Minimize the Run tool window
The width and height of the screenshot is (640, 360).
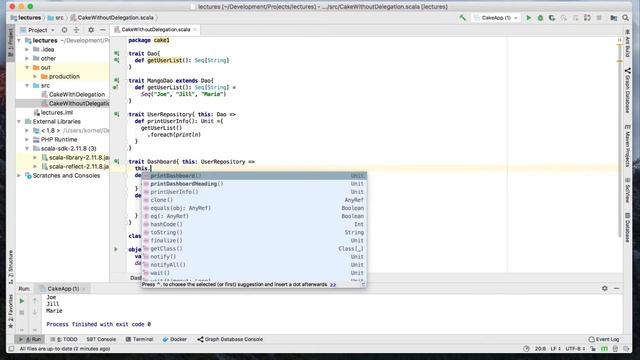616,289
